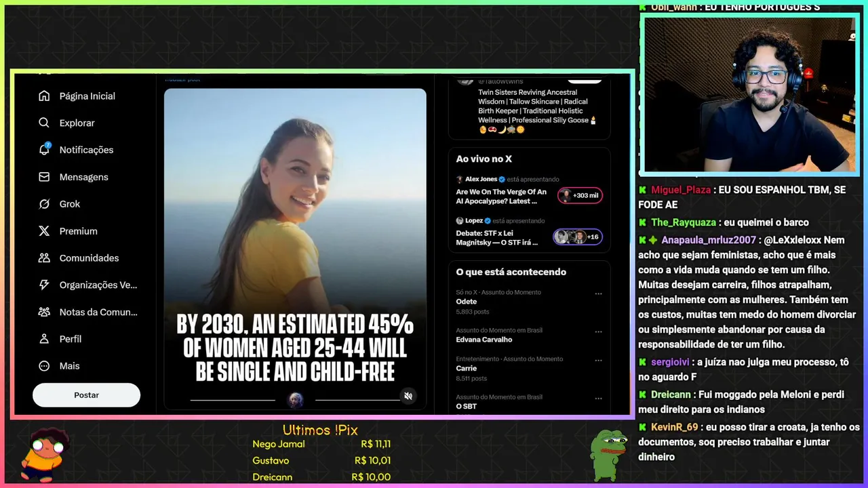Click sergioivi username in chat
The width and height of the screenshot is (868, 488).
(x=669, y=362)
